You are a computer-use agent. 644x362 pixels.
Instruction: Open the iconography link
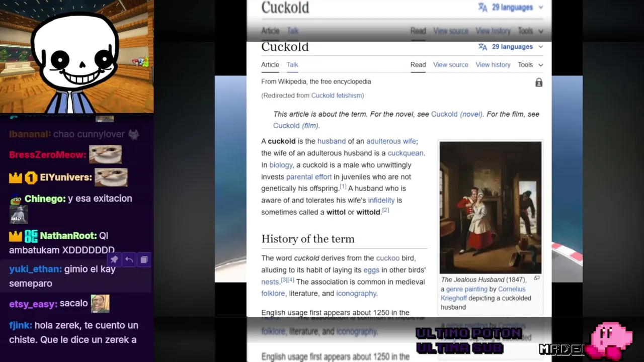pos(356,294)
